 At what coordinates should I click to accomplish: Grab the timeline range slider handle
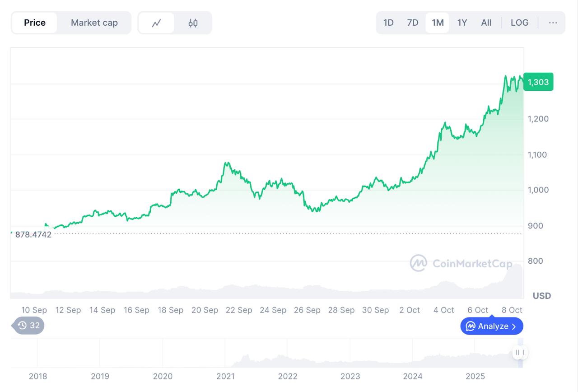coord(519,352)
